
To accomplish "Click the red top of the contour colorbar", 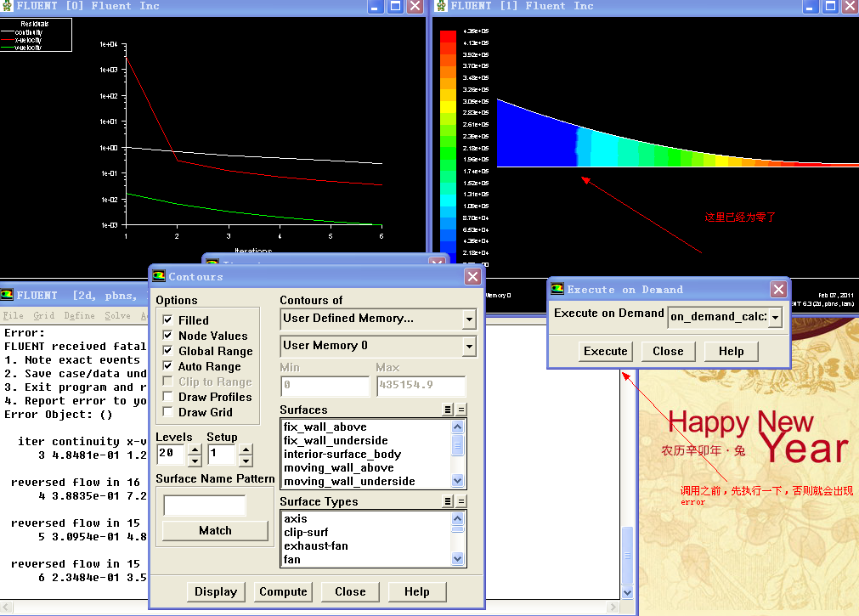I will (x=448, y=35).
